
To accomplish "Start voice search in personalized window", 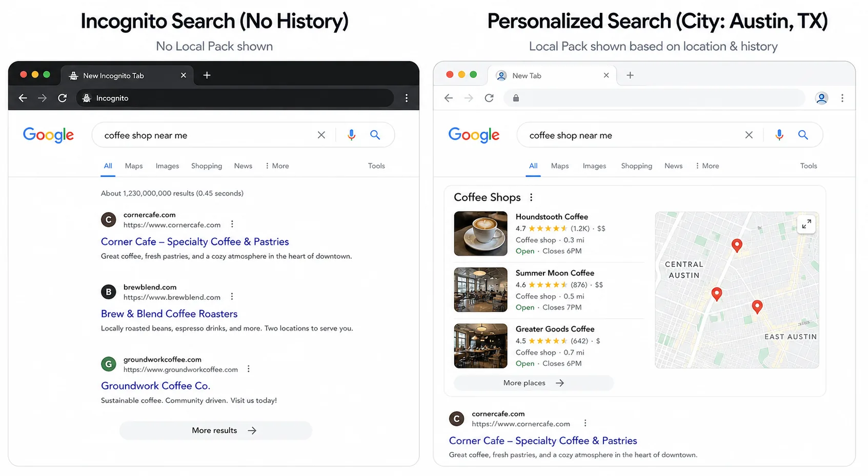I will [779, 135].
